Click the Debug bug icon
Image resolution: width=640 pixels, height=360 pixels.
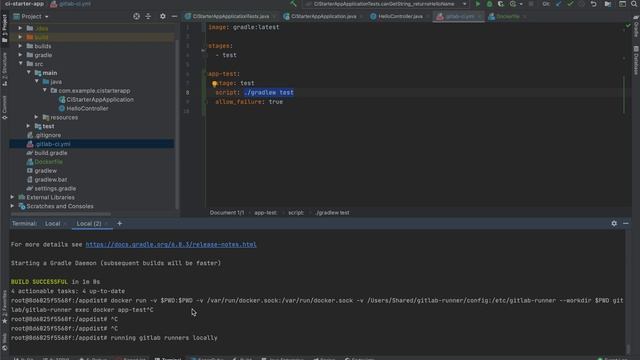click(x=489, y=4)
